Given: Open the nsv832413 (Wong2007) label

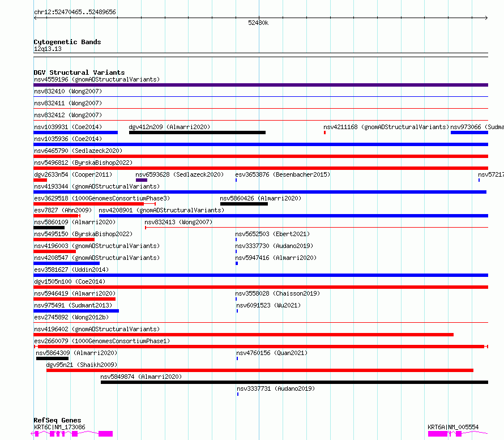Looking at the screenshot, I should click(x=178, y=222).
